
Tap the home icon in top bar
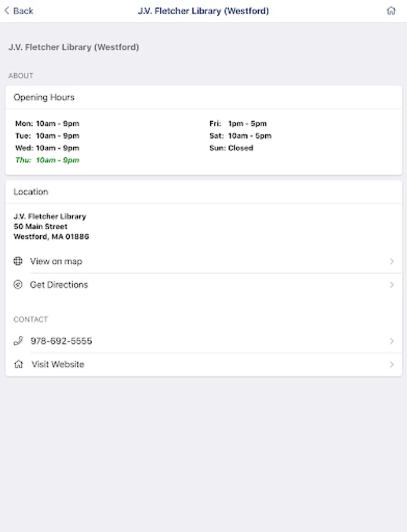[391, 11]
